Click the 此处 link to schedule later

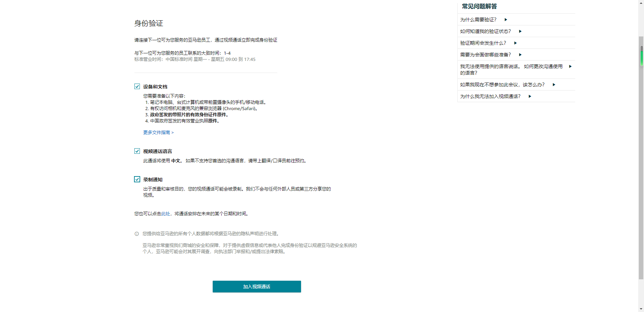coord(166,214)
